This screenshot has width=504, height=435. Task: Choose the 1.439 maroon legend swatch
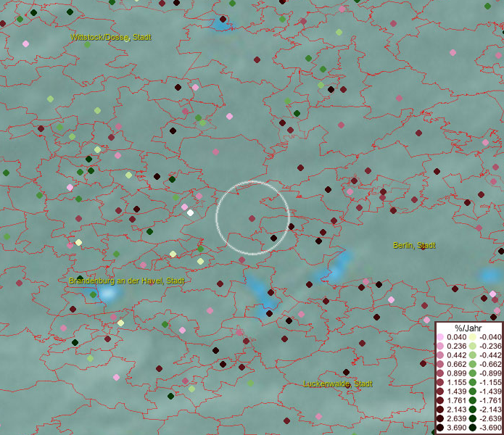point(440,391)
